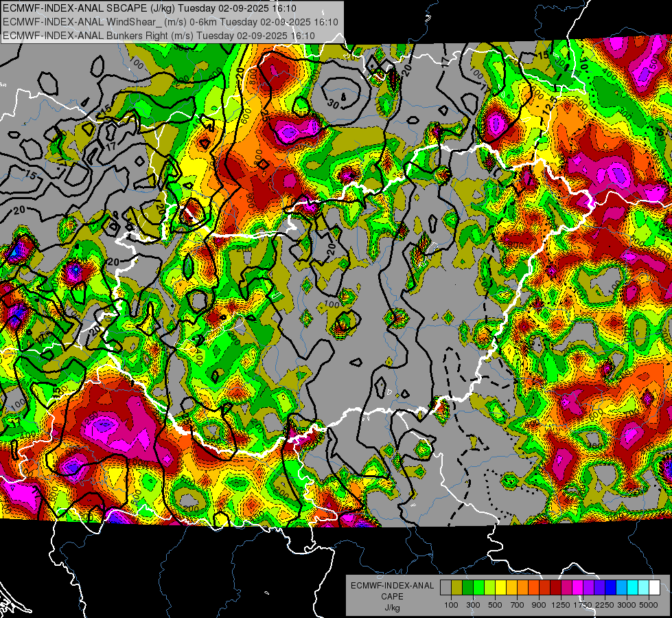The image size is (672, 618).
Task: Click the 300 tick value in legend
Action: point(473,605)
